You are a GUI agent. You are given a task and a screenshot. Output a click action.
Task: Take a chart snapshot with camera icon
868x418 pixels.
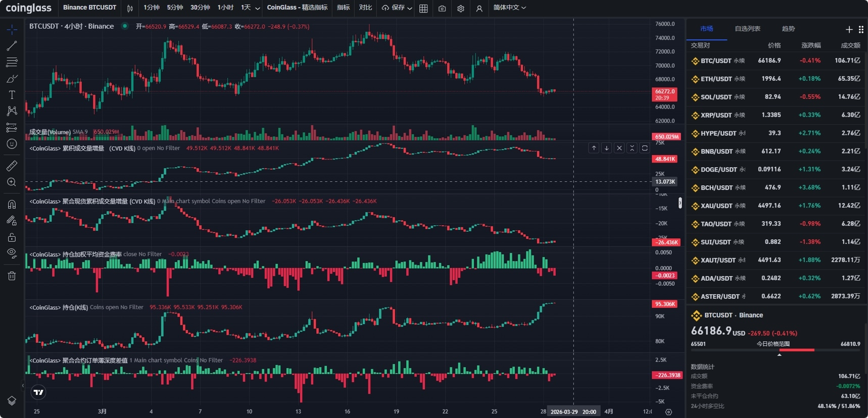[x=442, y=8]
